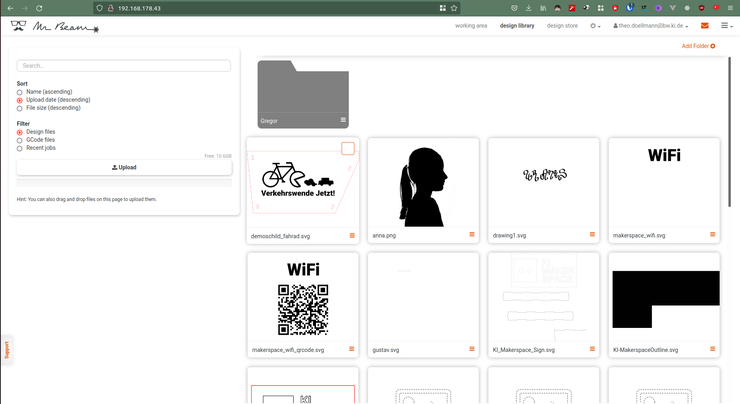Expand the navbar burger menu dropdown

coord(727,25)
